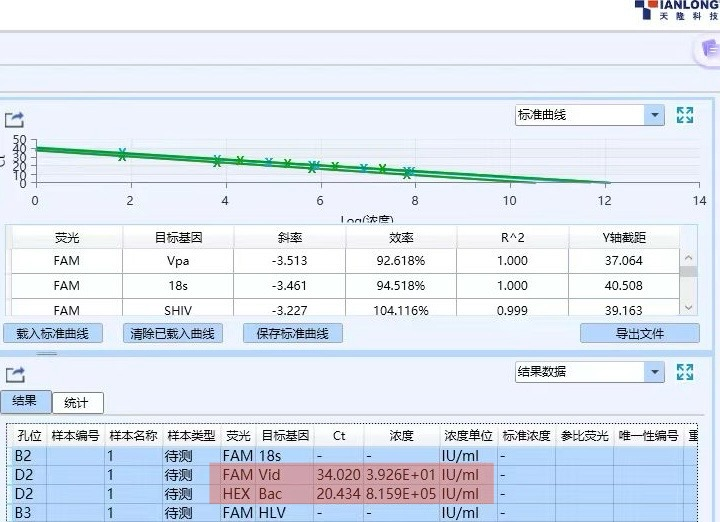Click the purple icon at the top-right edge
Screen dimensions: 720x522
[708, 51]
